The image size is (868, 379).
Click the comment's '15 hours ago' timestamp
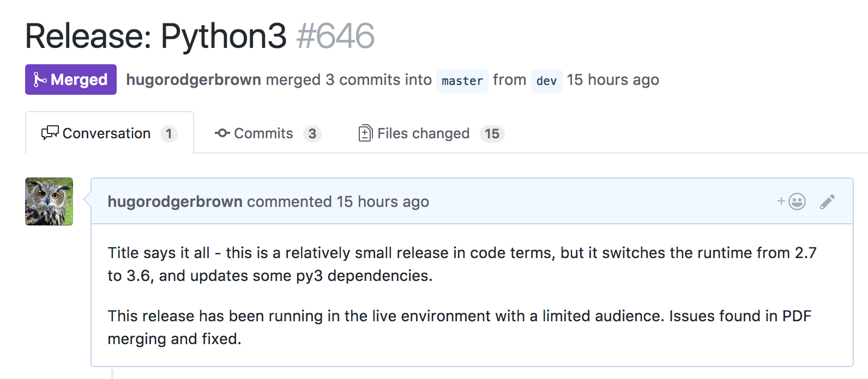click(382, 201)
